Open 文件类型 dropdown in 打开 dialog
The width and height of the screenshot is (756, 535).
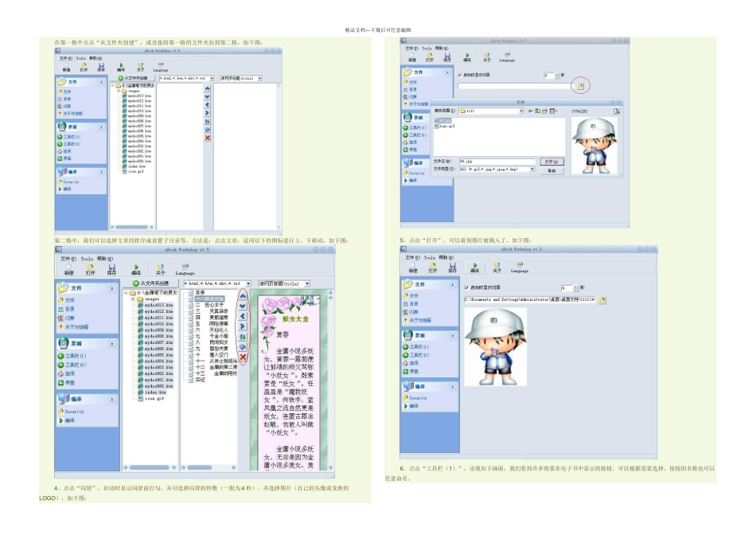pyautogui.click(x=532, y=170)
